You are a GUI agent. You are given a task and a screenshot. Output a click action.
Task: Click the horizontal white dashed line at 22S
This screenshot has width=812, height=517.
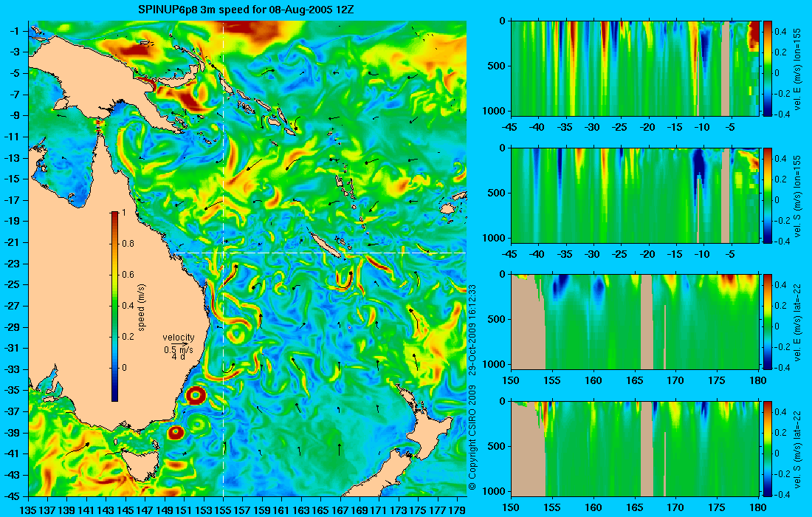click(x=319, y=253)
